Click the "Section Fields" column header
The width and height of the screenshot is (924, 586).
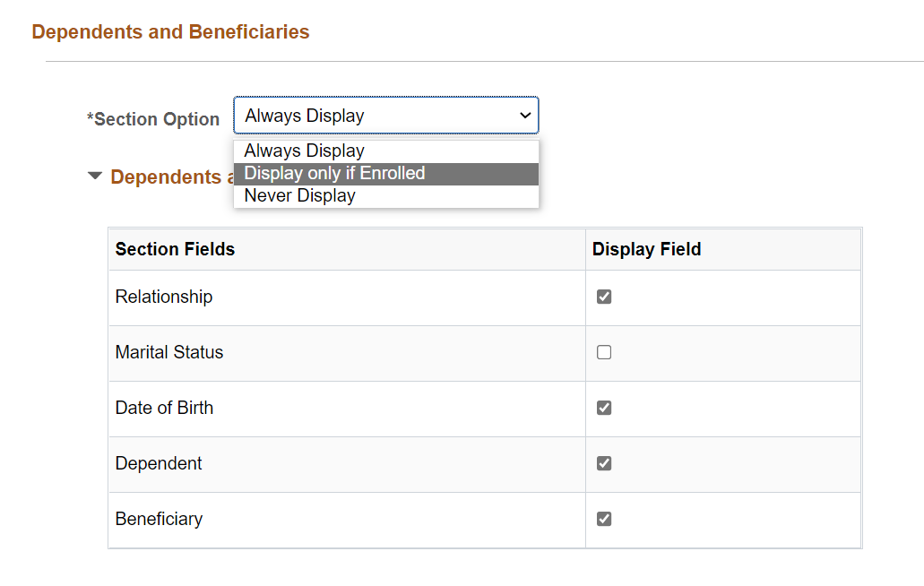175,249
